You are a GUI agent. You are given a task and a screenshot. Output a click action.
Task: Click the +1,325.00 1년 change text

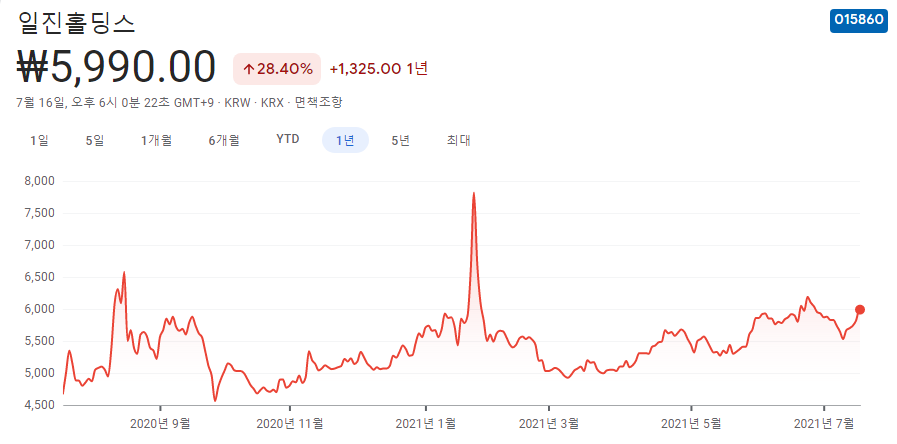(x=379, y=69)
